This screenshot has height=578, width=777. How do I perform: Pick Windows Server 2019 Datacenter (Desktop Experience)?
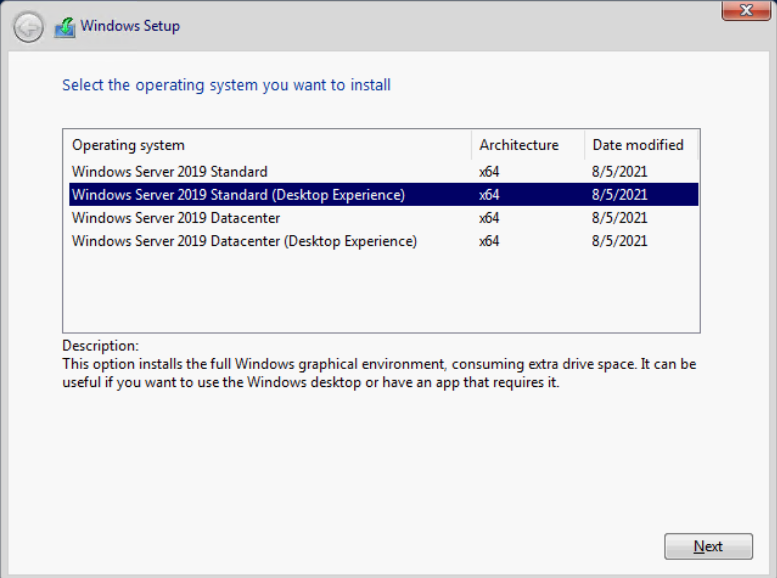[x=244, y=241]
